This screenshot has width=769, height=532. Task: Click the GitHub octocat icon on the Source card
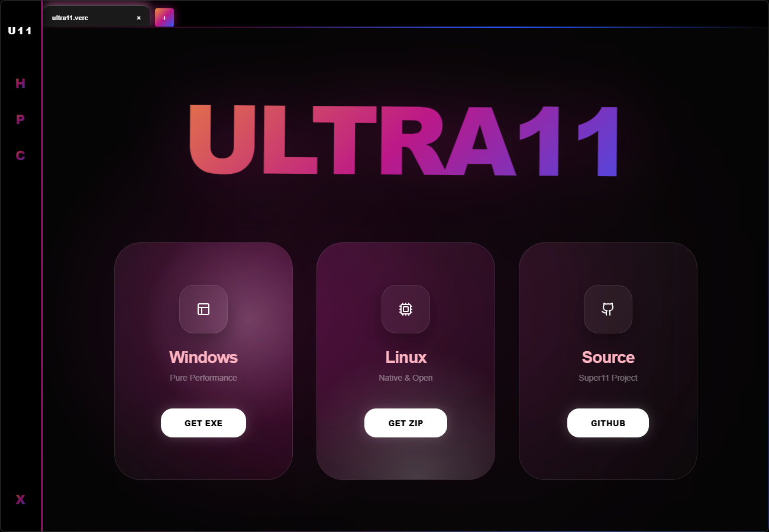click(x=608, y=309)
